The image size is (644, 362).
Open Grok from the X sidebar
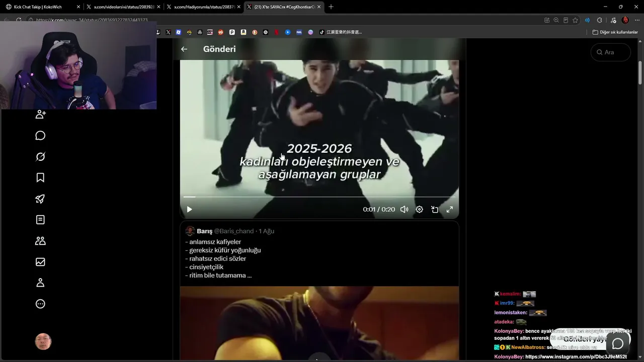coord(41,157)
